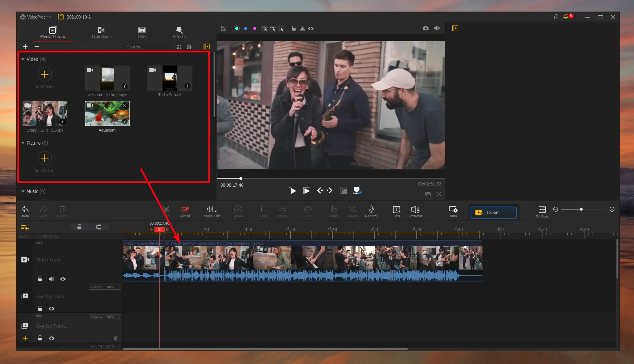The image size is (634, 364).
Task: Mute the Video Track audio
Action: pyautogui.click(x=51, y=279)
